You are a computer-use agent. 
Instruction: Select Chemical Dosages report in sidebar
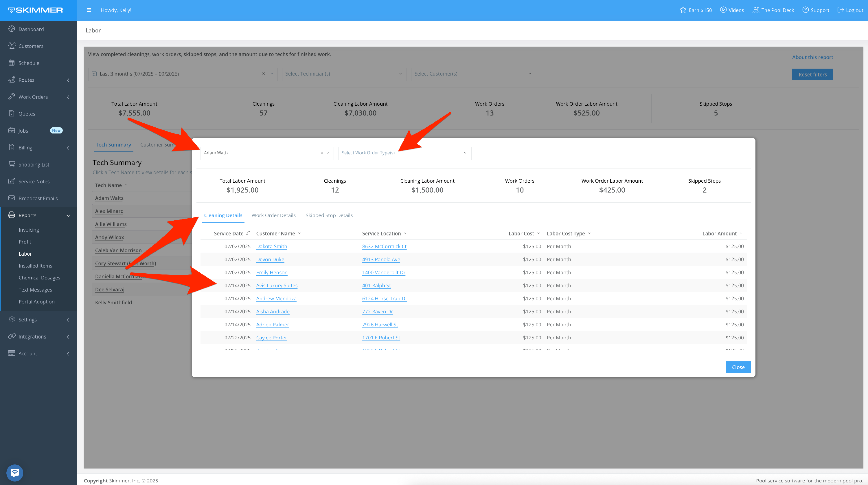click(x=39, y=278)
